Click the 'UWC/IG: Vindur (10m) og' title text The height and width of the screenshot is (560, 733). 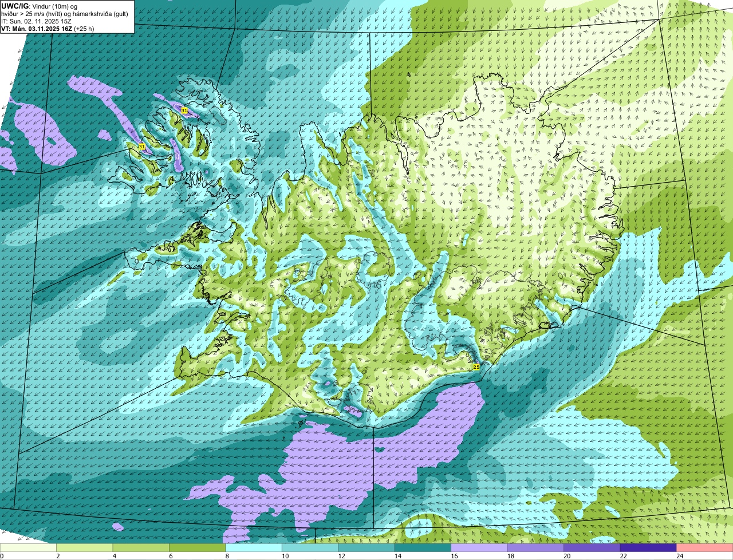tap(40, 6)
